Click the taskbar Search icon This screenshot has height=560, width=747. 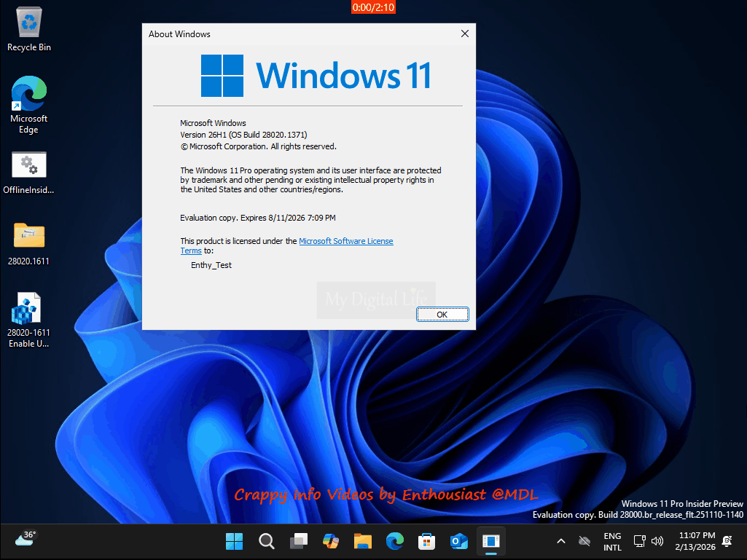click(x=267, y=541)
